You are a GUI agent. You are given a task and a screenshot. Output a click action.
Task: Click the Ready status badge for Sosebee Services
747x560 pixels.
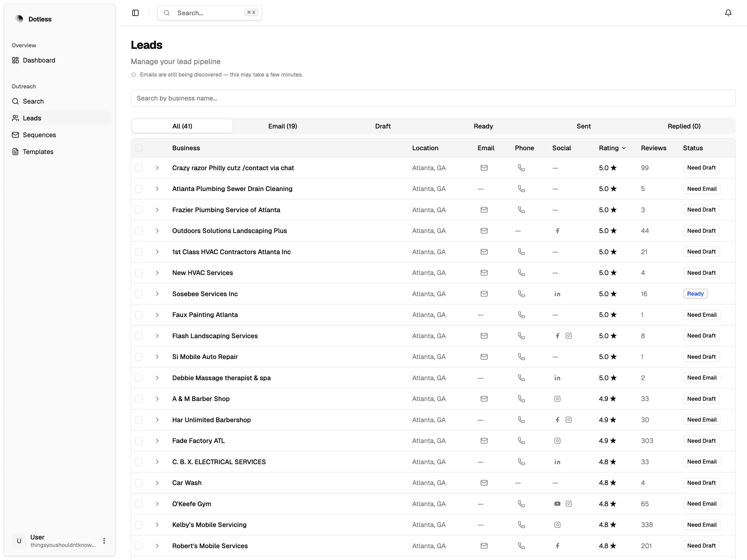[695, 294]
